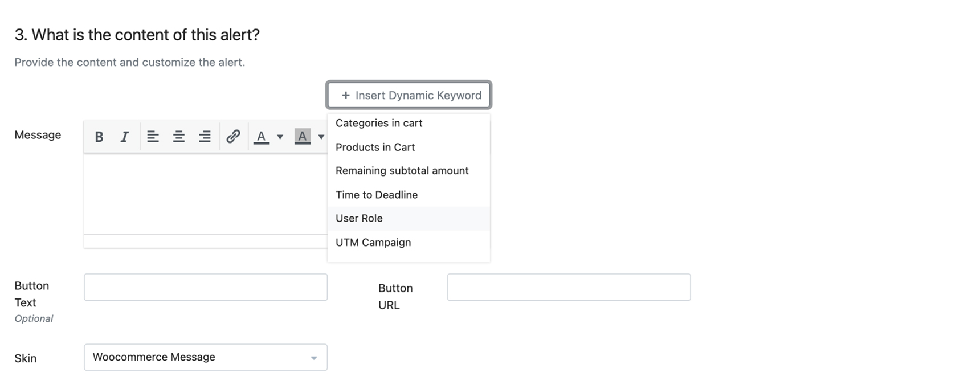Toggle bold formatting in message editor
The height and width of the screenshot is (389, 980).
click(x=99, y=137)
